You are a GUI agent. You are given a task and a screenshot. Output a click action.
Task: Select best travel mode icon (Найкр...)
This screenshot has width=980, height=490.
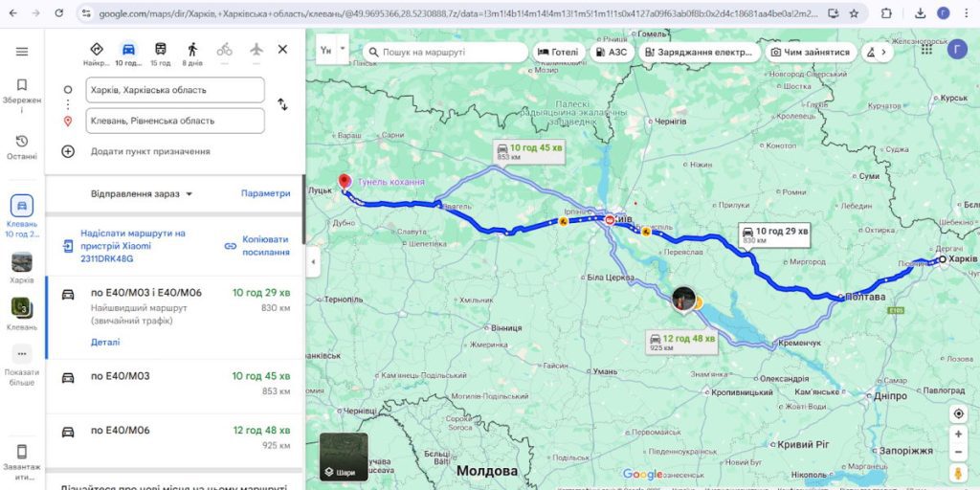point(97,54)
